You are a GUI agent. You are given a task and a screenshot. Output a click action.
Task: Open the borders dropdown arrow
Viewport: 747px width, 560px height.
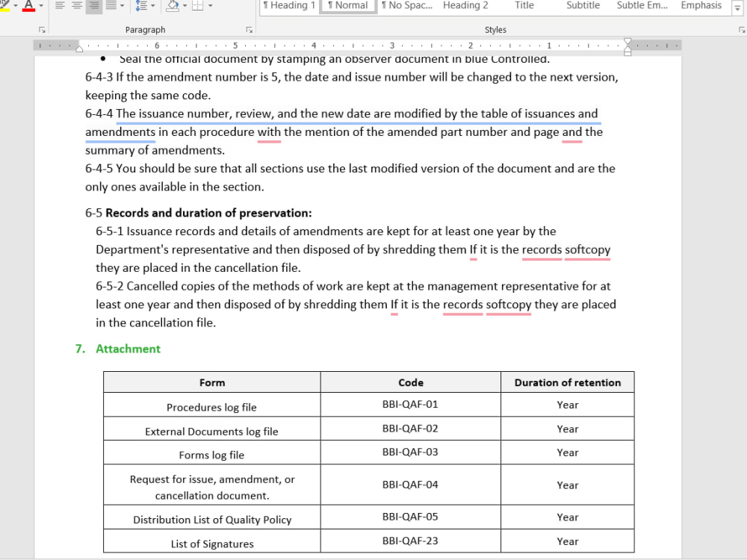click(210, 6)
